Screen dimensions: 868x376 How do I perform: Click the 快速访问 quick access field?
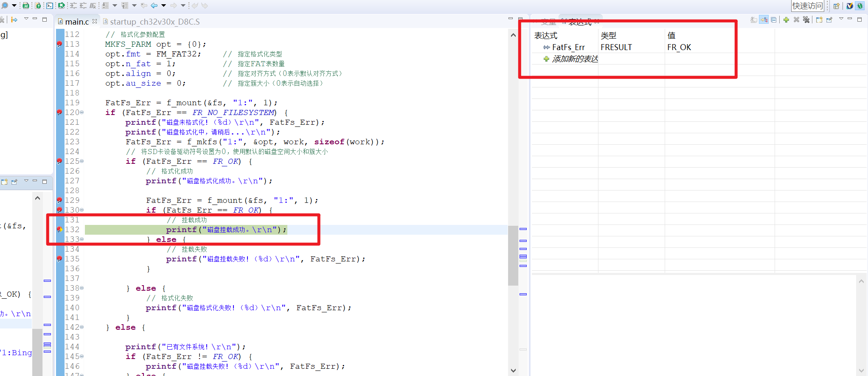click(808, 6)
